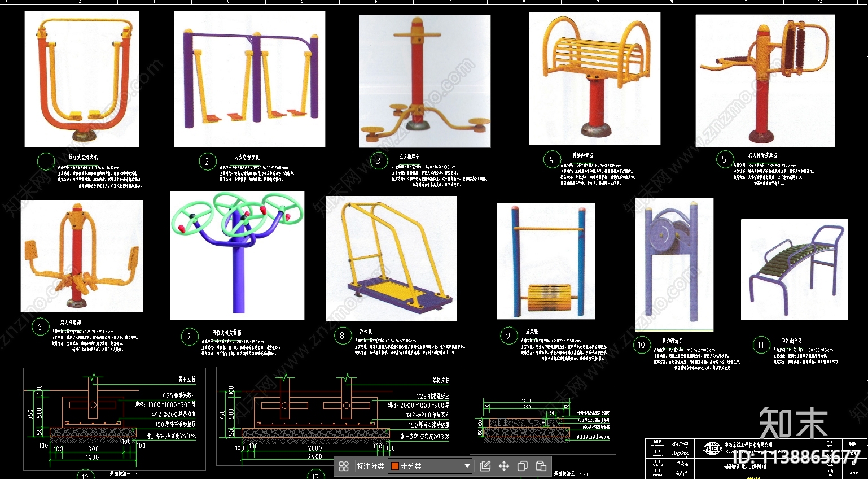Click the C25 钢筋混凝土 note in left foundation detail
This screenshot has width=868, height=479.
[179, 396]
